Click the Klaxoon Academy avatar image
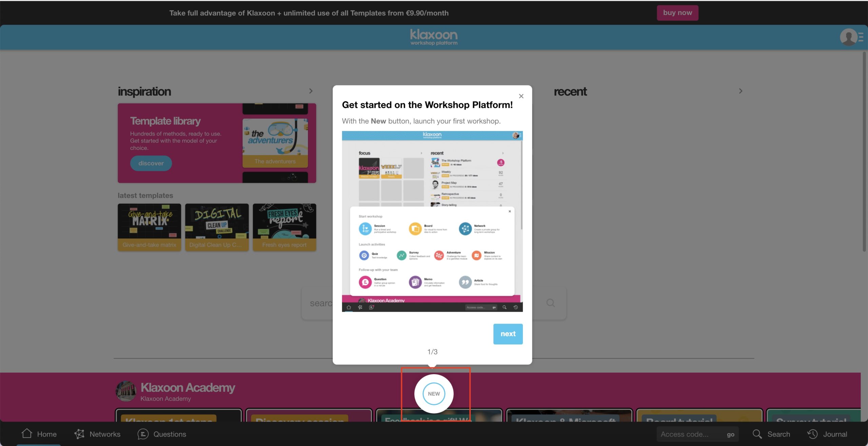This screenshot has height=446, width=868. (x=126, y=391)
